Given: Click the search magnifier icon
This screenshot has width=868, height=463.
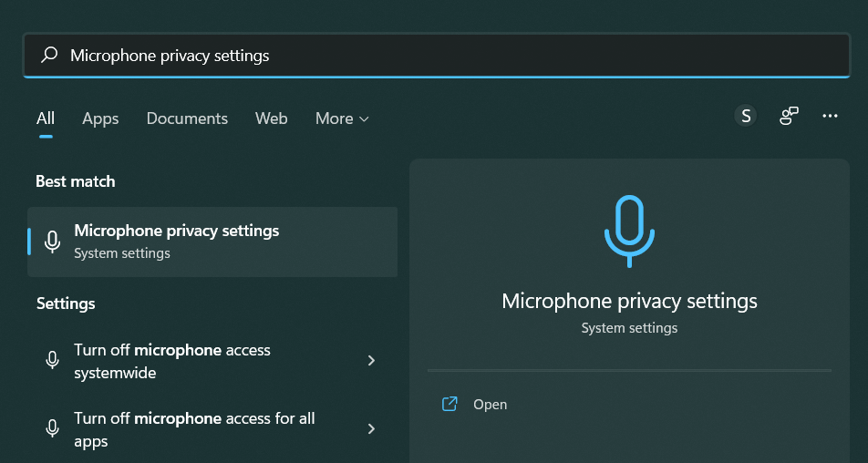Looking at the screenshot, I should [50, 56].
